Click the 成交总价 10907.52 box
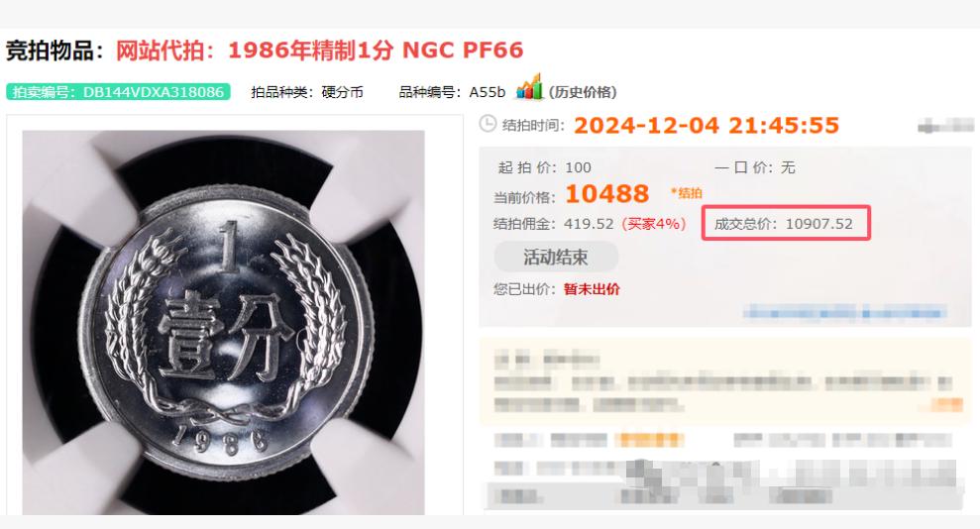 [786, 223]
